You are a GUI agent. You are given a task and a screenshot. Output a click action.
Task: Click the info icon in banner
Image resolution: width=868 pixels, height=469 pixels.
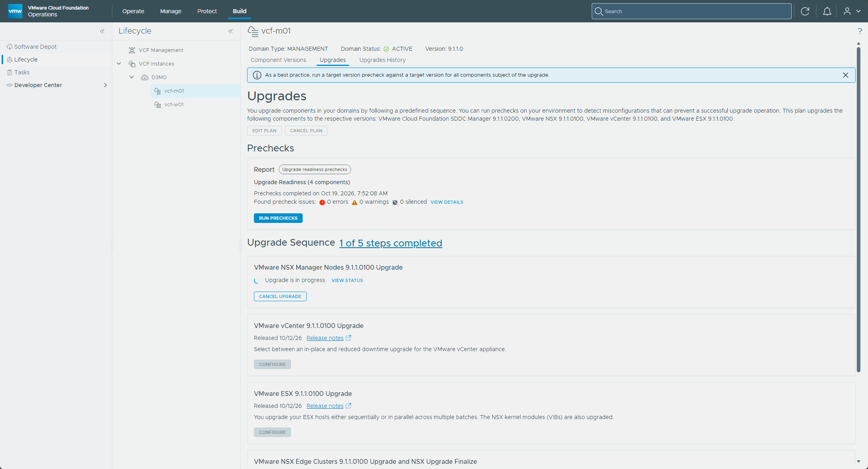[x=257, y=75]
